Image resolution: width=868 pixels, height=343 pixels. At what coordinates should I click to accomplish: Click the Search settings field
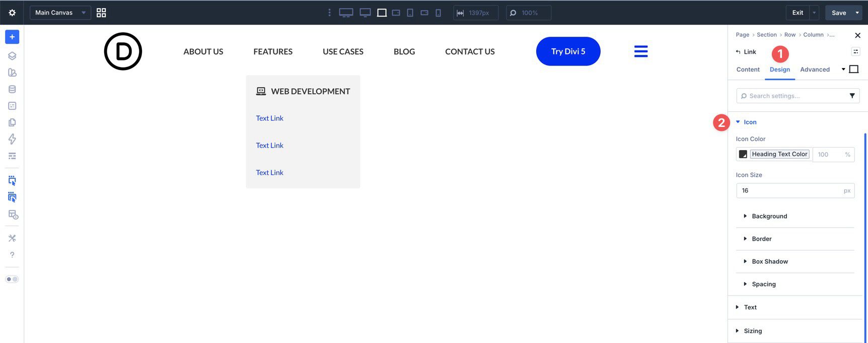798,96
